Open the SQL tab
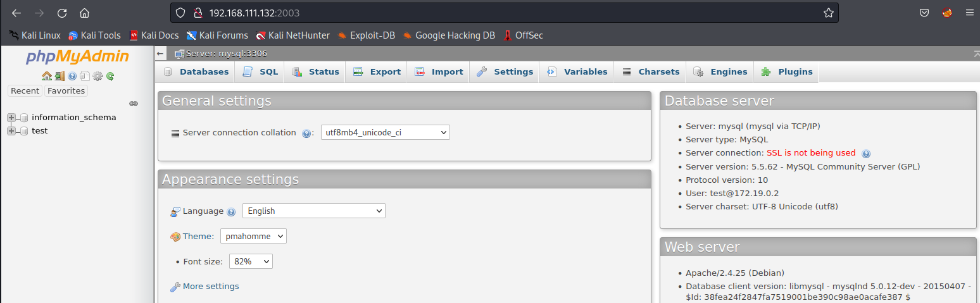980x303 pixels. (260, 72)
